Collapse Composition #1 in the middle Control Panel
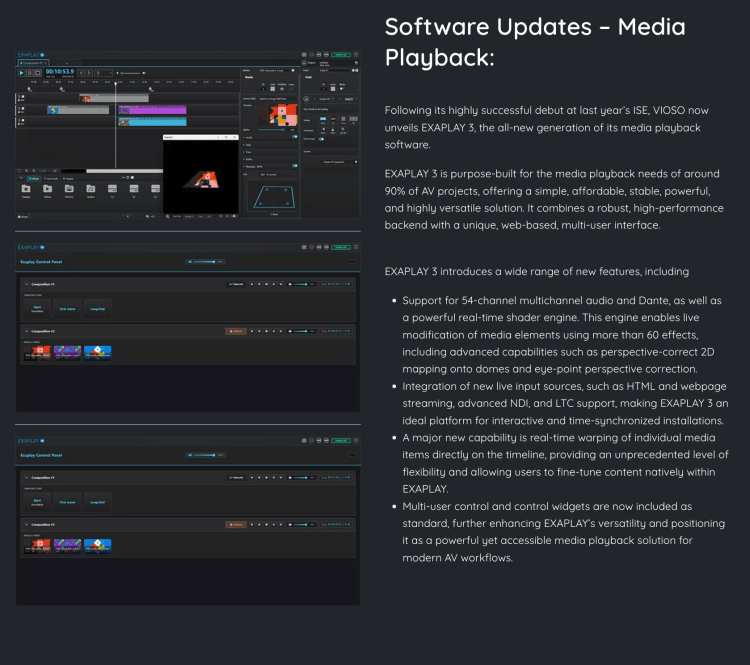 click(24, 284)
